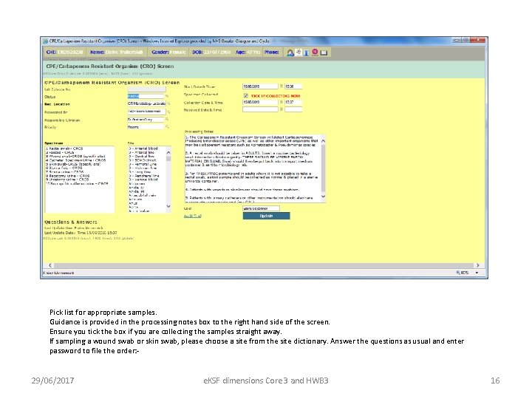Viewport: 532px width, 399px height.
Task: Click Processing Notes scrollbar up arrow
Action: point(323,141)
